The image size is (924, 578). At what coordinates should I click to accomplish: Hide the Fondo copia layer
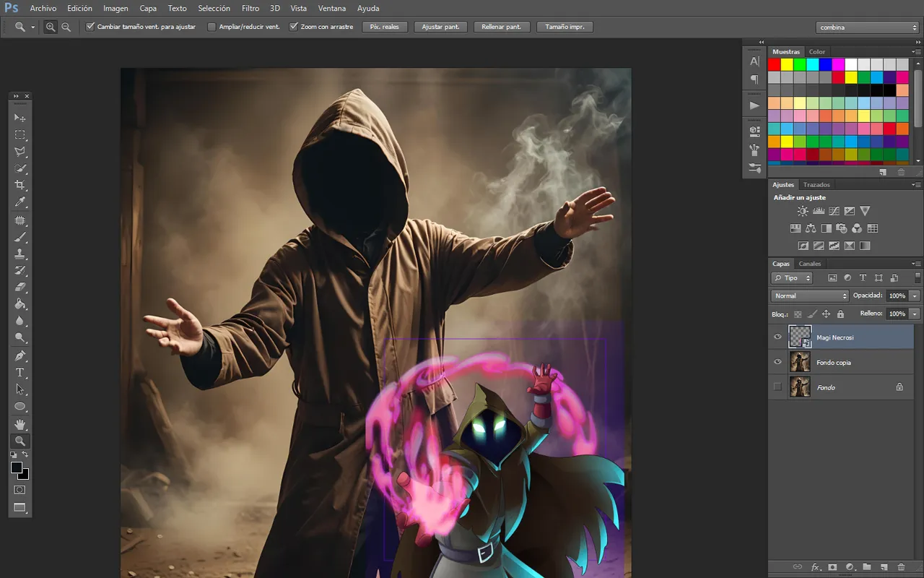777,362
